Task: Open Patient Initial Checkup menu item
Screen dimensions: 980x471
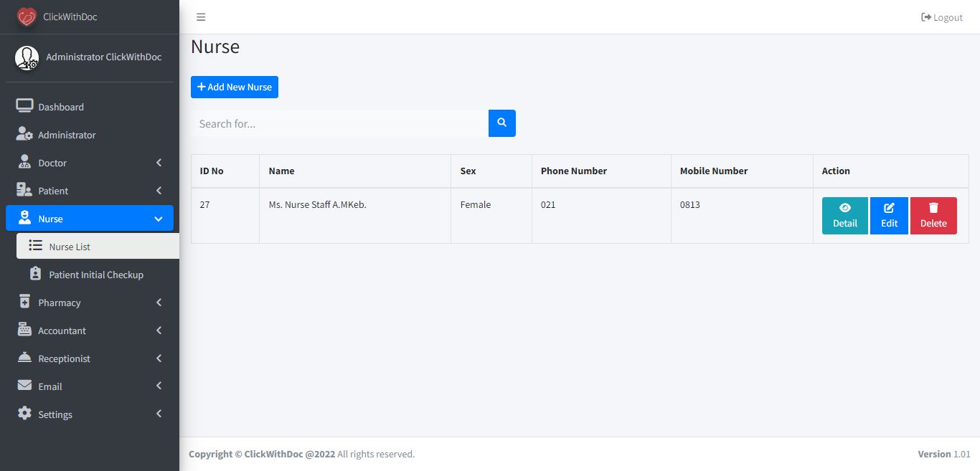Action: (x=95, y=275)
